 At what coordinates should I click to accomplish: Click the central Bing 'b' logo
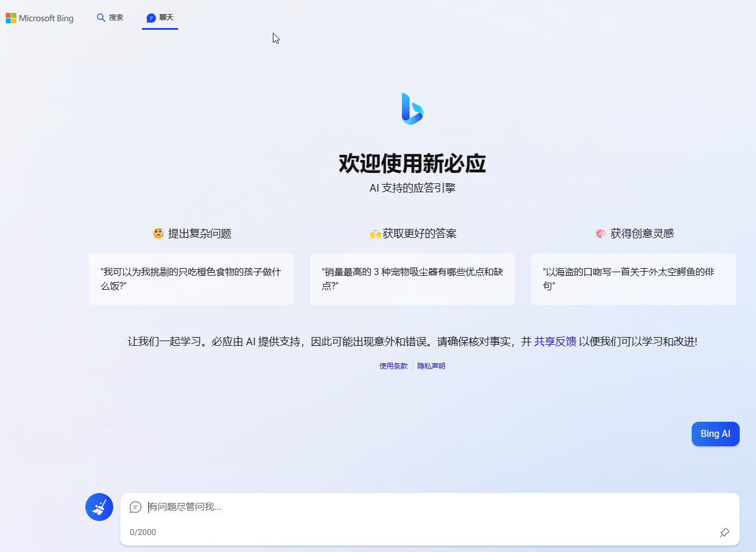[412, 109]
